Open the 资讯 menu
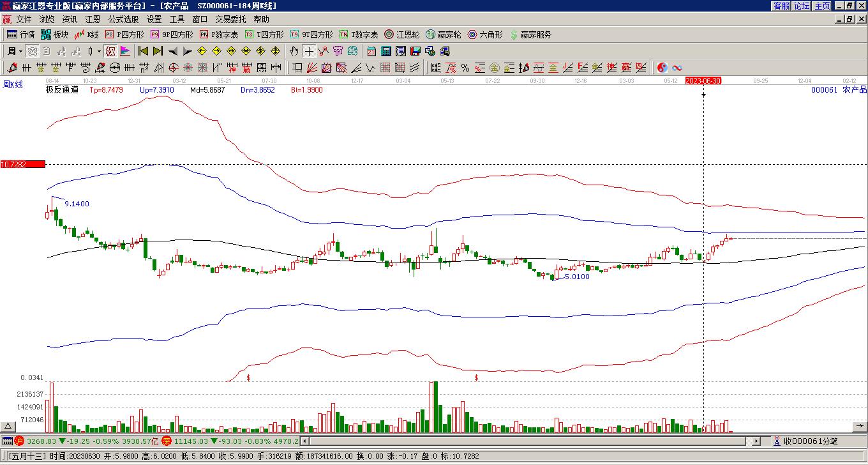The height and width of the screenshot is (465, 868). click(70, 19)
